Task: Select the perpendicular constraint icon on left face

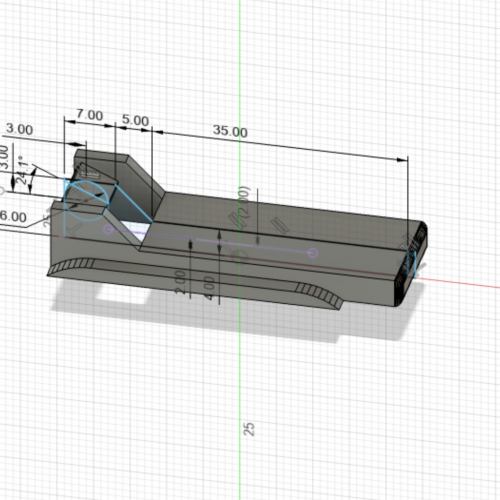Action: coord(74,229)
